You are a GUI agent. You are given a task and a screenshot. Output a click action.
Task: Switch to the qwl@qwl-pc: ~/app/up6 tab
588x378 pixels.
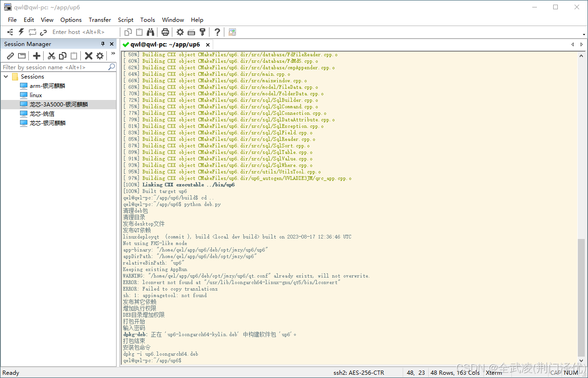[165, 45]
